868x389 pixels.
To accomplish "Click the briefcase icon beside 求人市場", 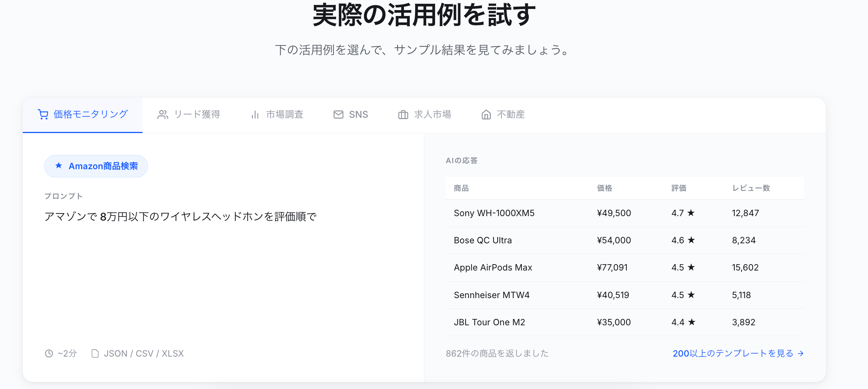I will click(403, 114).
